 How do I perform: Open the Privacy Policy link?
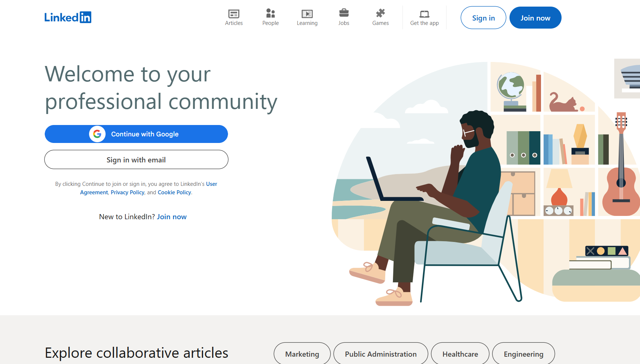128,192
